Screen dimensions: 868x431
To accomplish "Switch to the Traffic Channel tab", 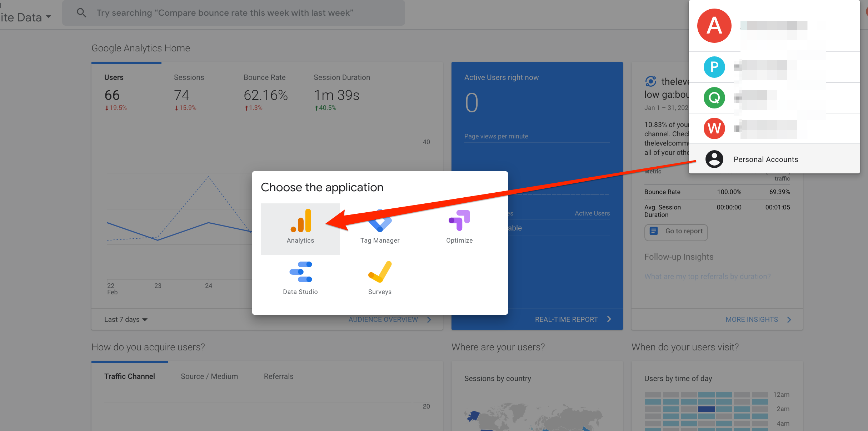I will [x=130, y=376].
